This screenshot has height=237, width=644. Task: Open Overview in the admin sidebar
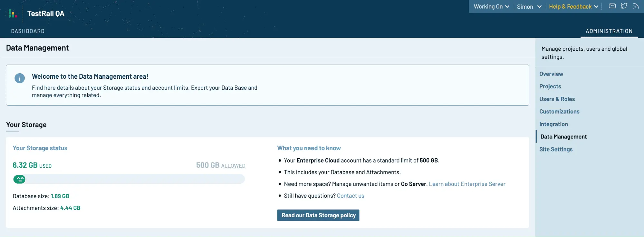tap(551, 74)
